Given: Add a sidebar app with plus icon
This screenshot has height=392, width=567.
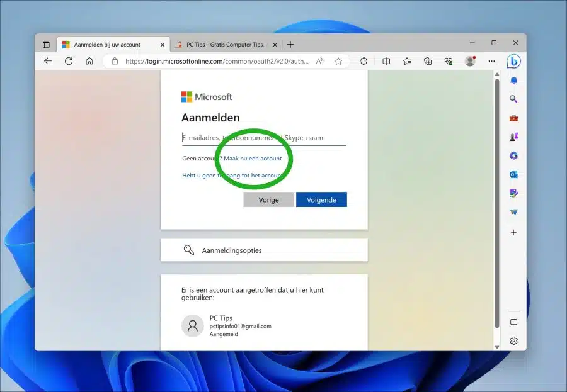Looking at the screenshot, I should (x=513, y=233).
